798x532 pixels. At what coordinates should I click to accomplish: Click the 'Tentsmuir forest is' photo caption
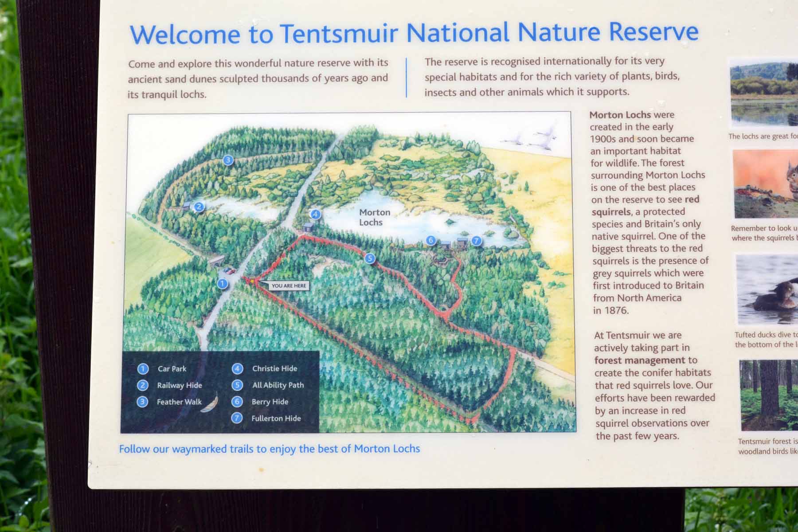click(x=768, y=446)
